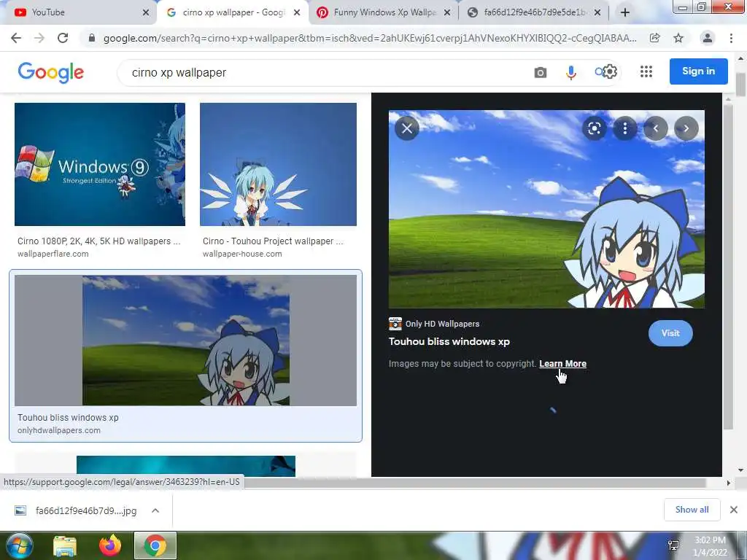Click the Visit button
This screenshot has width=747, height=560.
click(670, 333)
